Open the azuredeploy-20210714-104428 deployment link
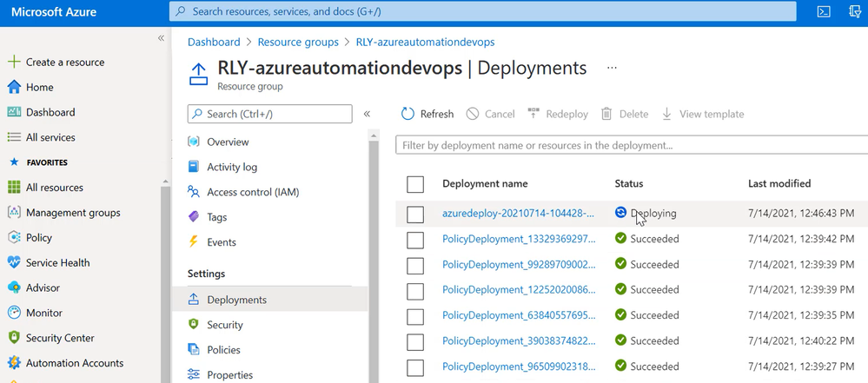The image size is (868, 383). pos(518,214)
